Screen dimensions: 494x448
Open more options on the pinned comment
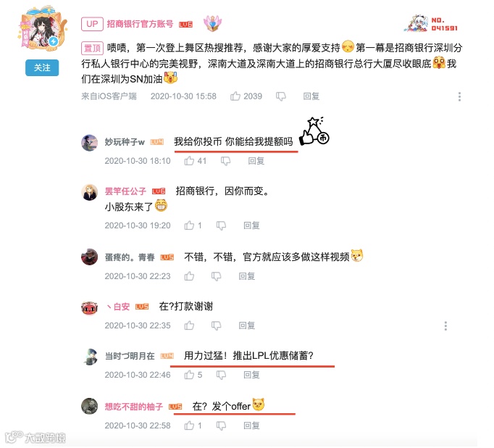coord(460,96)
